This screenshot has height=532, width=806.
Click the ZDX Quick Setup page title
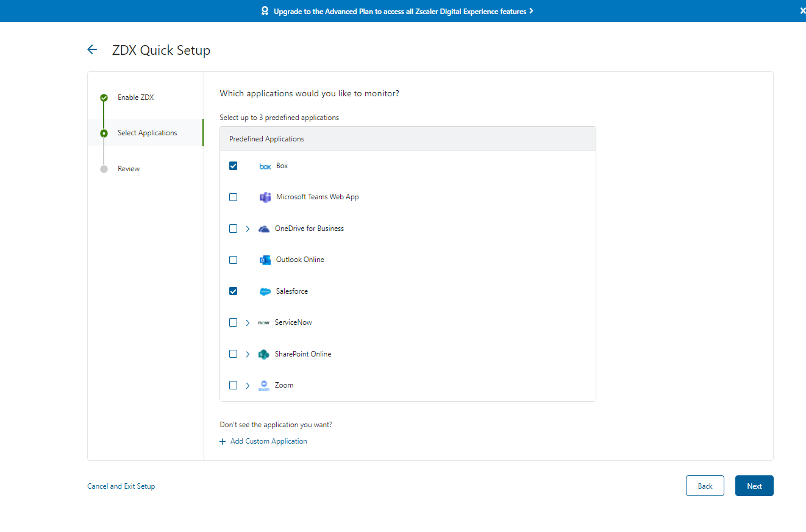tap(162, 50)
